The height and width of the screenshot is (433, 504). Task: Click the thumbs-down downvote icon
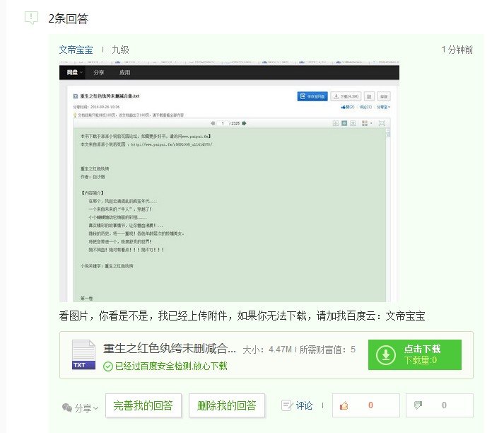tap(418, 405)
